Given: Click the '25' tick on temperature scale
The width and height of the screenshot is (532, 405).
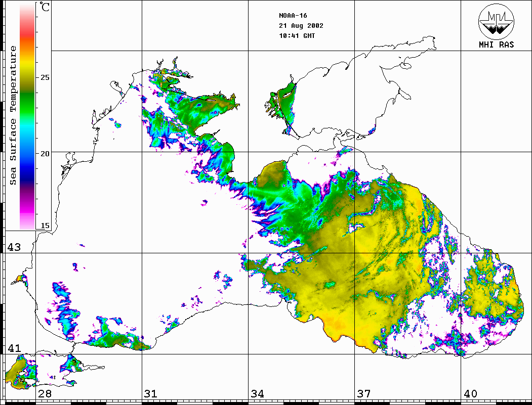Looking at the screenshot, I should pos(45,77).
